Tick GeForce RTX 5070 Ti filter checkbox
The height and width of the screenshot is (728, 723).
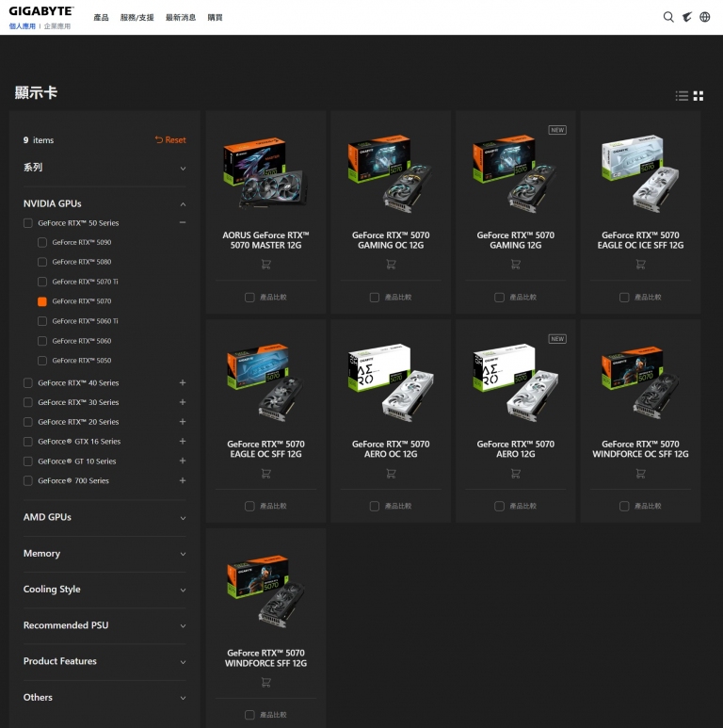(x=42, y=282)
